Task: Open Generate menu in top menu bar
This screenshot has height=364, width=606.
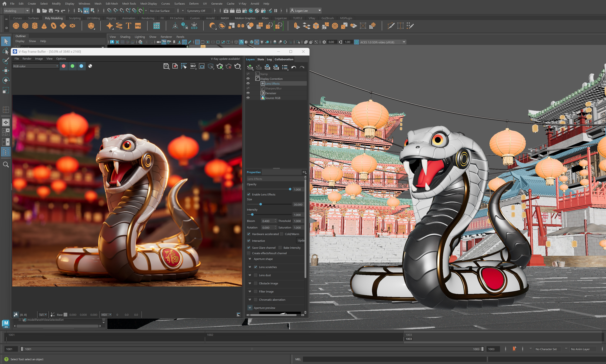Action: coord(216,3)
